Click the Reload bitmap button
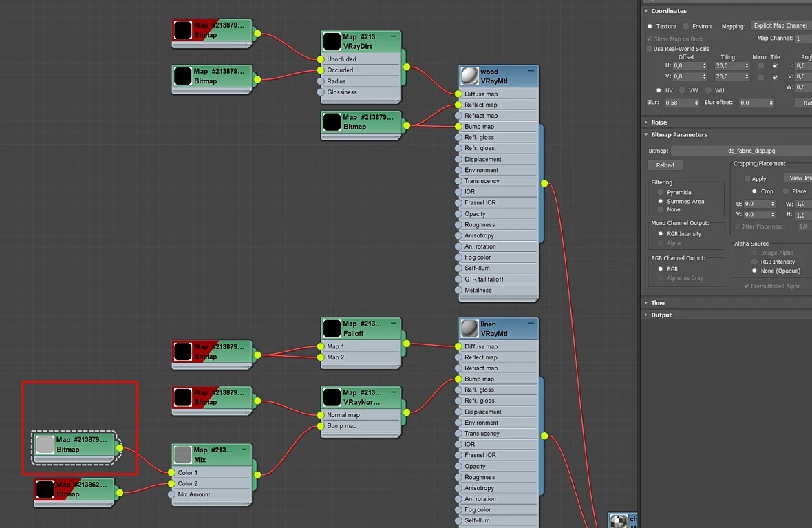The height and width of the screenshot is (528, 812). 665,165
